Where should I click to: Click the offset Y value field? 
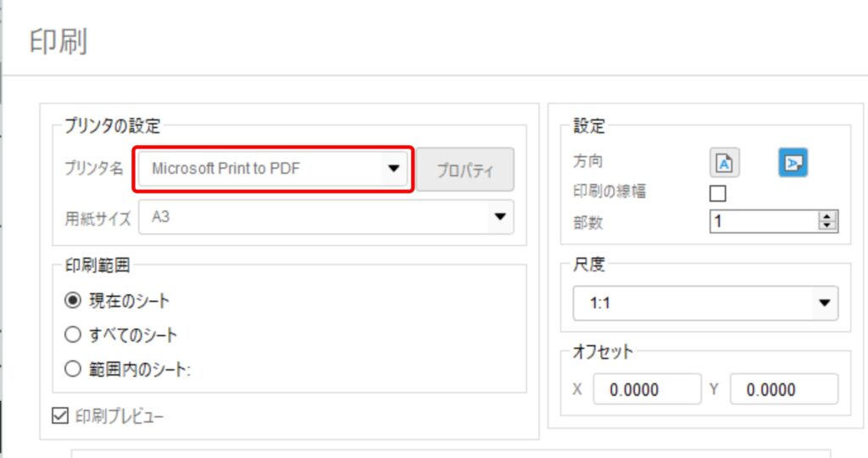pos(784,389)
